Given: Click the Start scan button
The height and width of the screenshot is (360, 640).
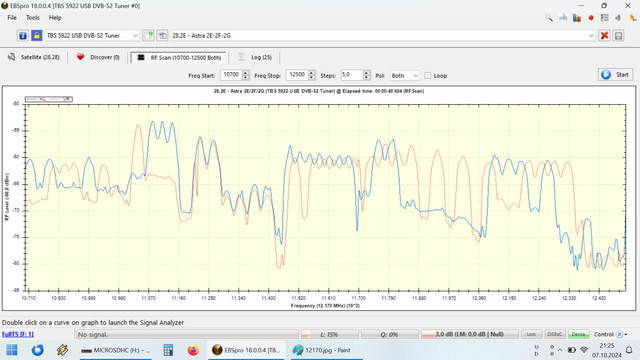Looking at the screenshot, I should [616, 74].
